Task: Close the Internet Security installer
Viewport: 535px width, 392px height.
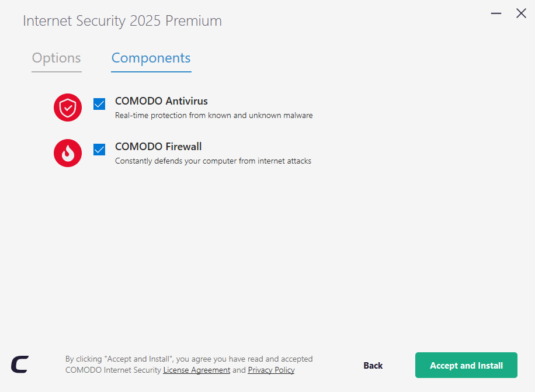Action: [521, 13]
